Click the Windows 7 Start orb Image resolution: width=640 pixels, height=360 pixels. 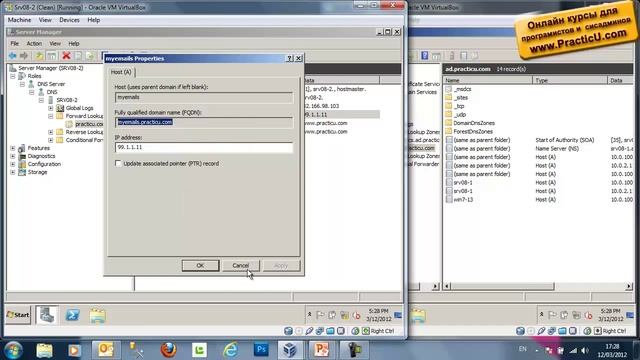pyautogui.click(x=13, y=350)
